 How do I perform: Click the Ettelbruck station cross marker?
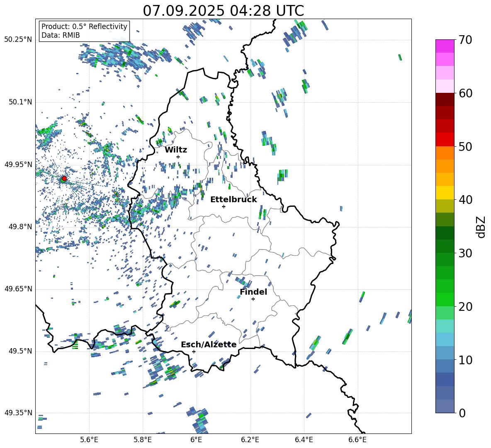[224, 206]
